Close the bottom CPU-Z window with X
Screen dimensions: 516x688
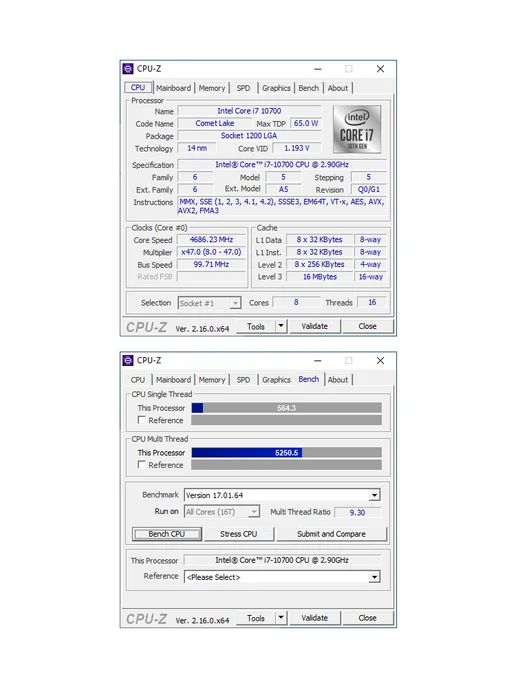tap(380, 361)
